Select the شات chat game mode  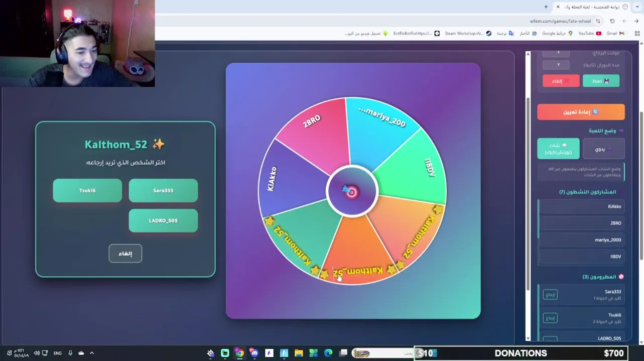pyautogui.click(x=558, y=149)
